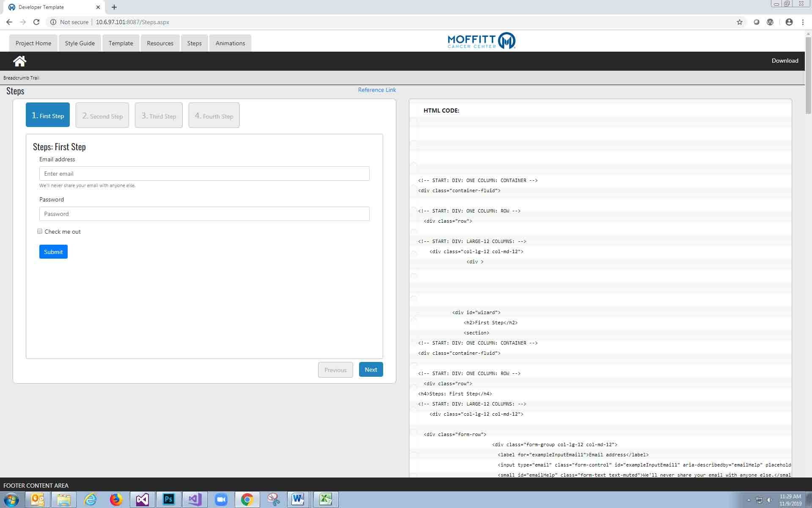The width and height of the screenshot is (812, 508).
Task: Open Chrome three-dot menu
Action: tap(803, 22)
